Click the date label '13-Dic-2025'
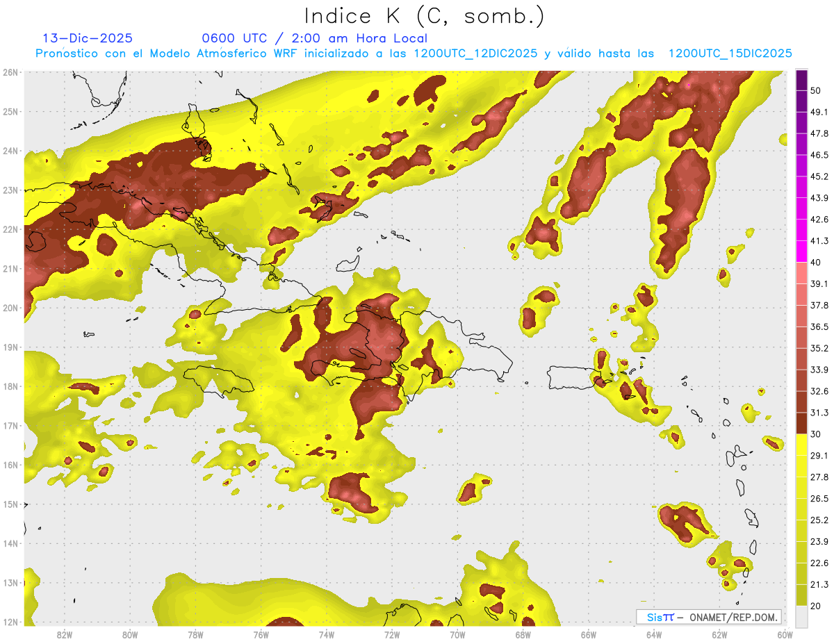The width and height of the screenshot is (834, 644). point(88,38)
